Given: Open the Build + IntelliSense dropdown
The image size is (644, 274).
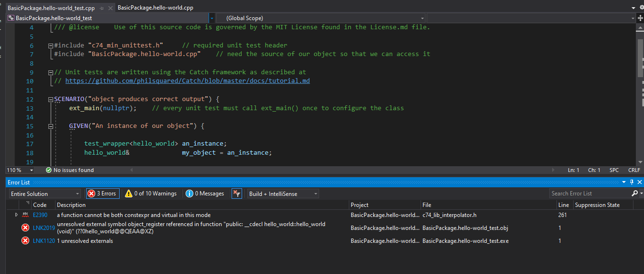Looking at the screenshot, I should 283,194.
